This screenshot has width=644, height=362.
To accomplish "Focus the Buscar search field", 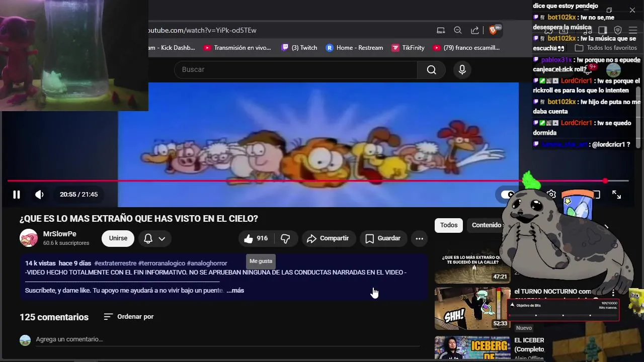I will pos(296,70).
